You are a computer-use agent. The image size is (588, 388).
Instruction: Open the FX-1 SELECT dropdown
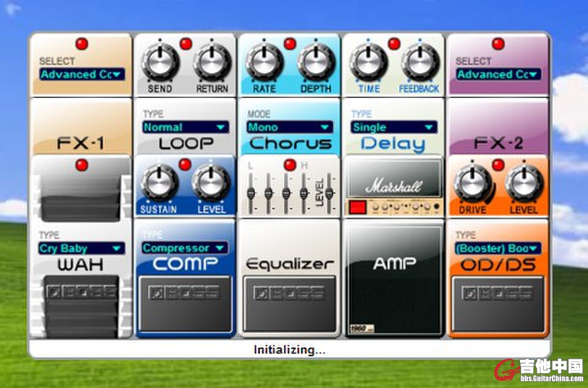[81, 74]
